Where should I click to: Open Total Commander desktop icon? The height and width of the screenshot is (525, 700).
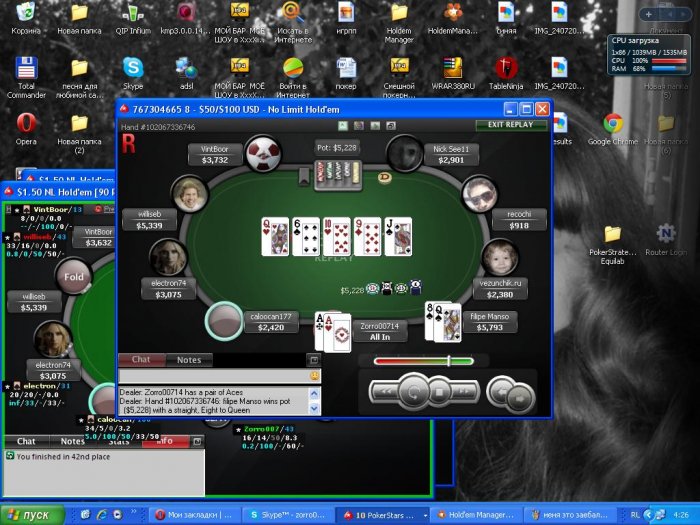26,77
